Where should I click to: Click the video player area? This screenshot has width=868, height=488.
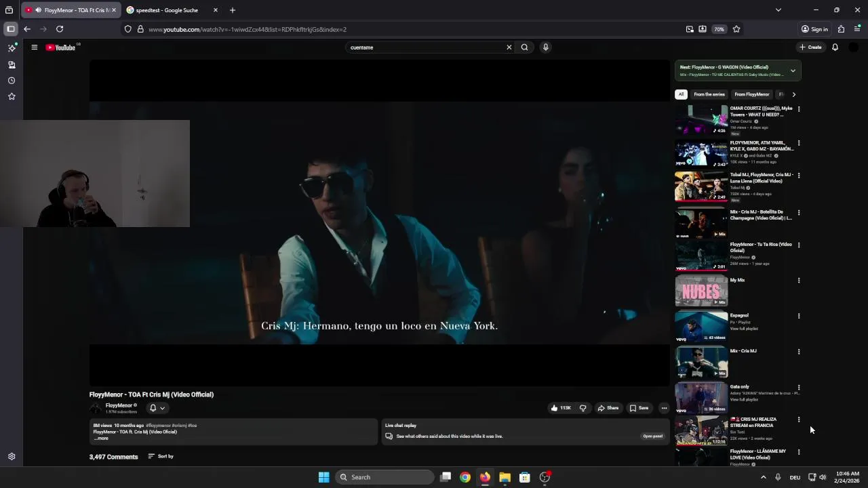pos(380,222)
